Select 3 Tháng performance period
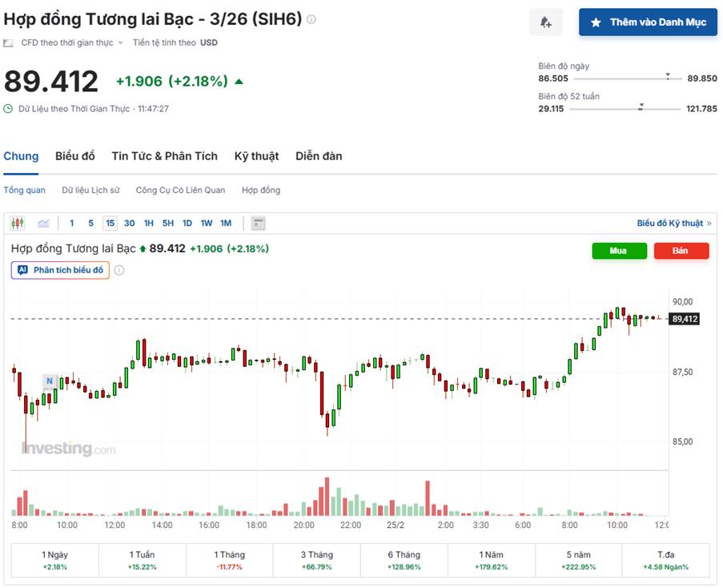Screen dimensions: 723x588 point(317,560)
